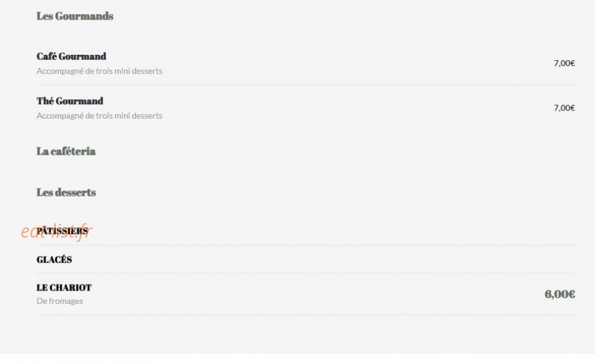The width and height of the screenshot is (595, 364).
Task: Expand the Les desserts section heading
Action: click(66, 192)
